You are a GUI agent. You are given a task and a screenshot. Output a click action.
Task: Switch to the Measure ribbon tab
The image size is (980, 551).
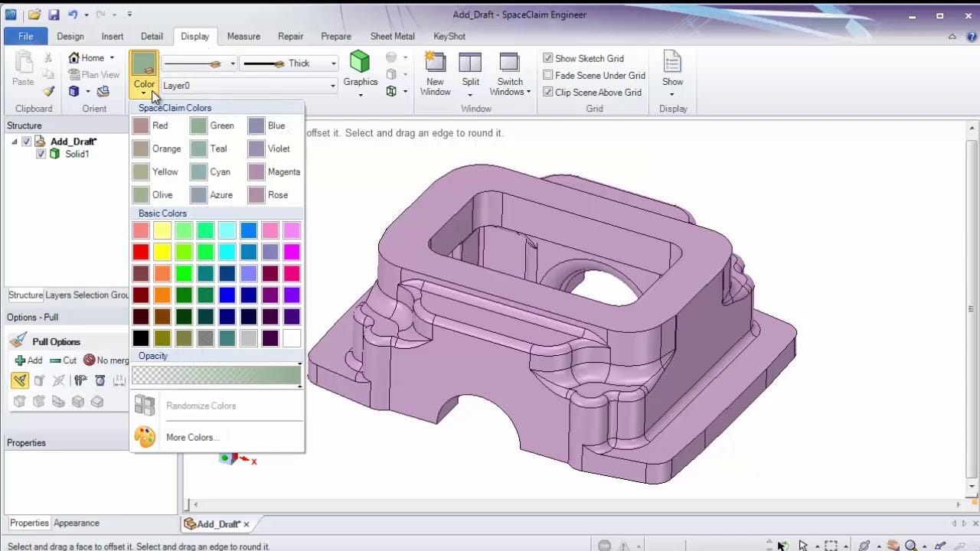click(x=243, y=36)
